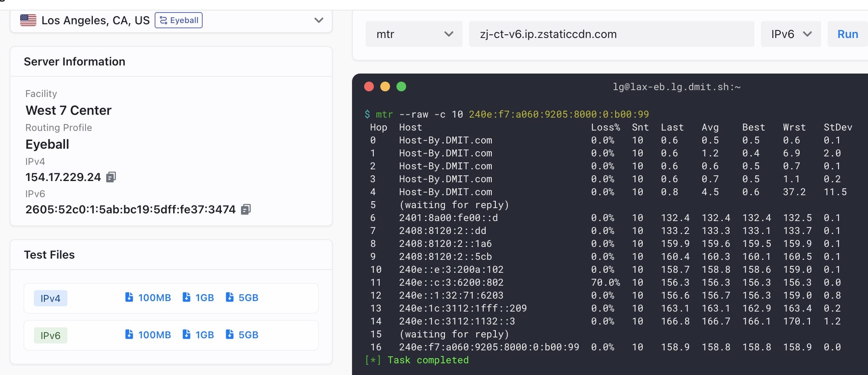
Task: Click the red terminal window dot
Action: click(x=369, y=86)
